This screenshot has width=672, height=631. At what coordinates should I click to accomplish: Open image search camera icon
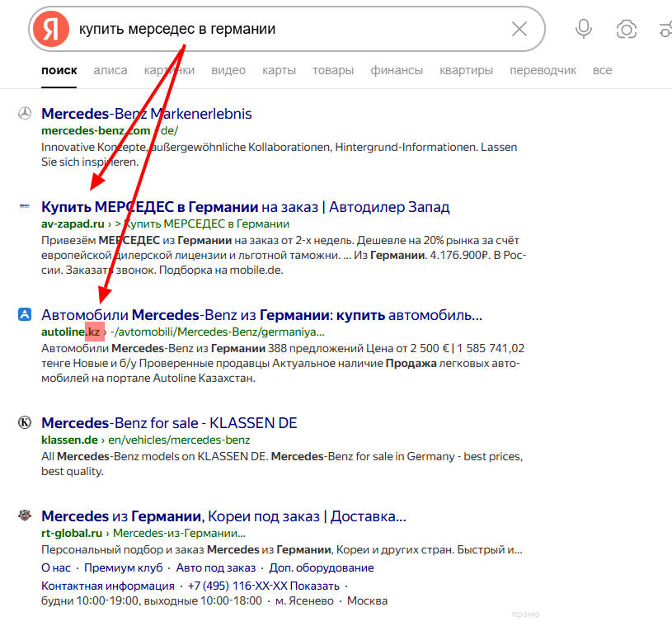tap(627, 30)
